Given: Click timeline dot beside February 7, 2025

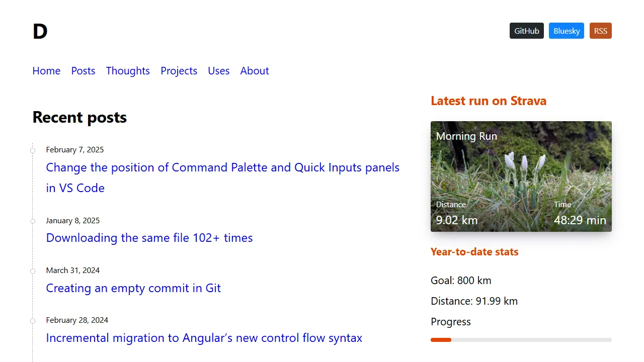Looking at the screenshot, I should 33,150.
